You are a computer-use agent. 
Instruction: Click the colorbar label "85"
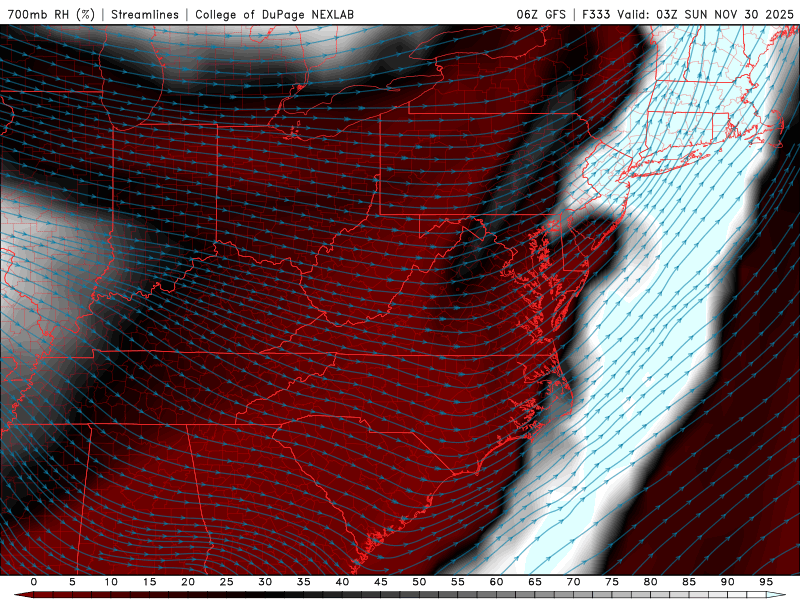pyautogui.click(x=689, y=582)
